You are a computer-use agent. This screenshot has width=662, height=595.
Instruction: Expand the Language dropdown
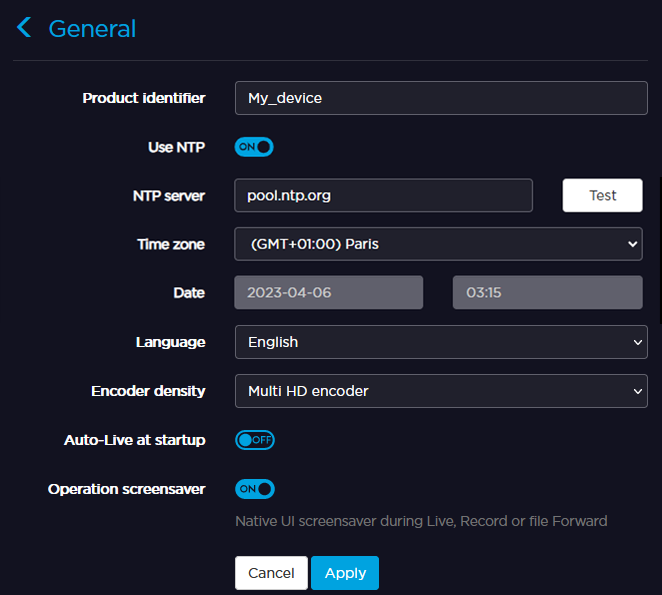click(441, 342)
